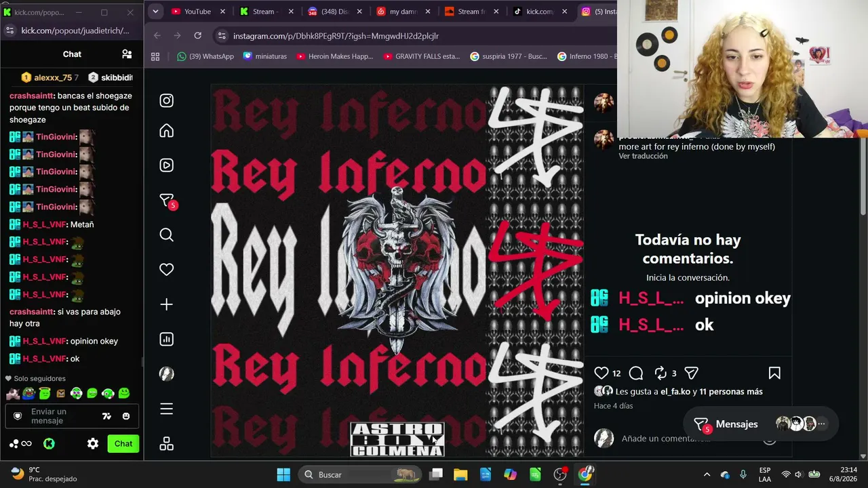Open channel points infinity icon

click(x=26, y=444)
